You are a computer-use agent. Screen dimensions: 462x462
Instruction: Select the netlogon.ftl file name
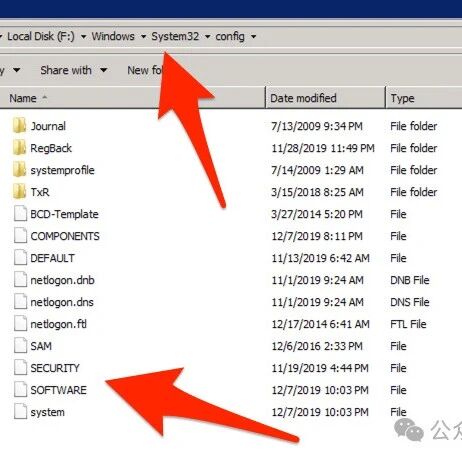pos(58,324)
